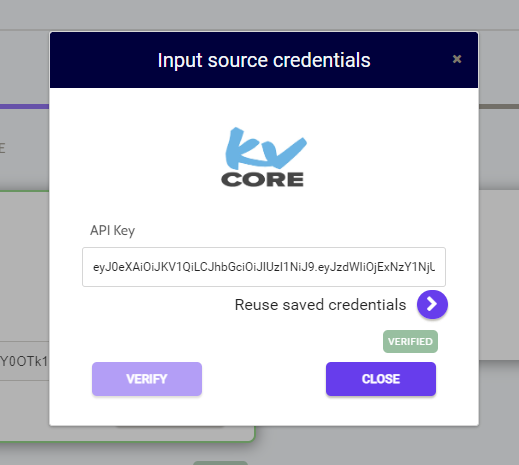Click the "API Key" field label
This screenshot has width=519, height=465.
pyautogui.click(x=112, y=230)
